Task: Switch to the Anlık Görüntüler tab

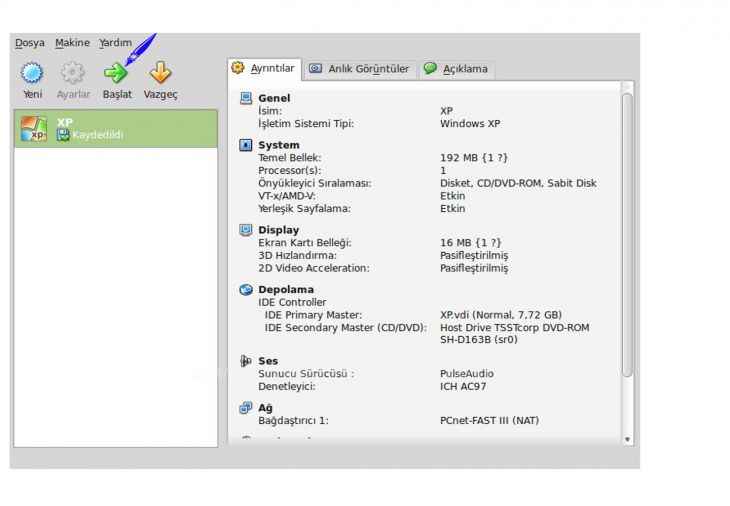Action: pyautogui.click(x=360, y=69)
